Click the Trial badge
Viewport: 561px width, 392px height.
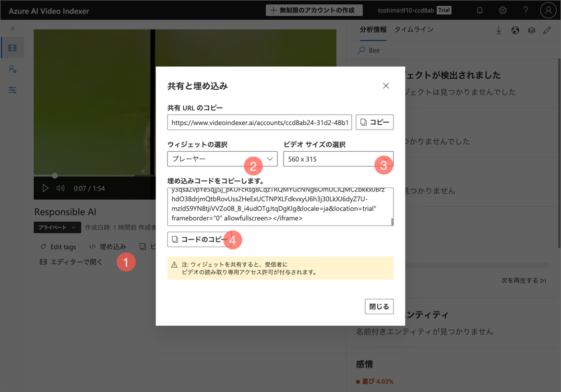point(444,11)
